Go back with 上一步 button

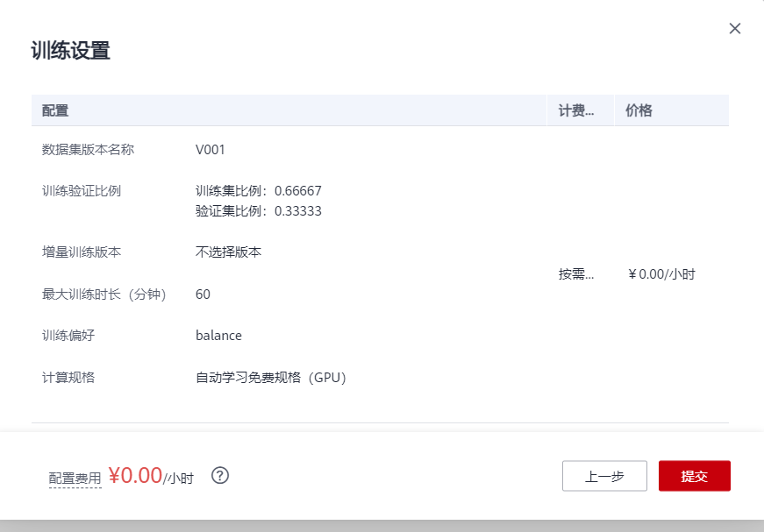tap(604, 476)
